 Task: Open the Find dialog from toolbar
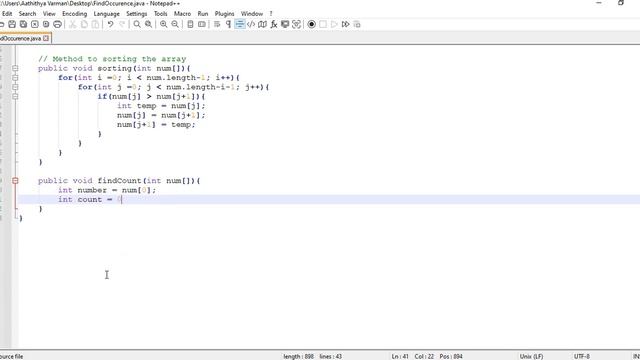click(x=137, y=24)
